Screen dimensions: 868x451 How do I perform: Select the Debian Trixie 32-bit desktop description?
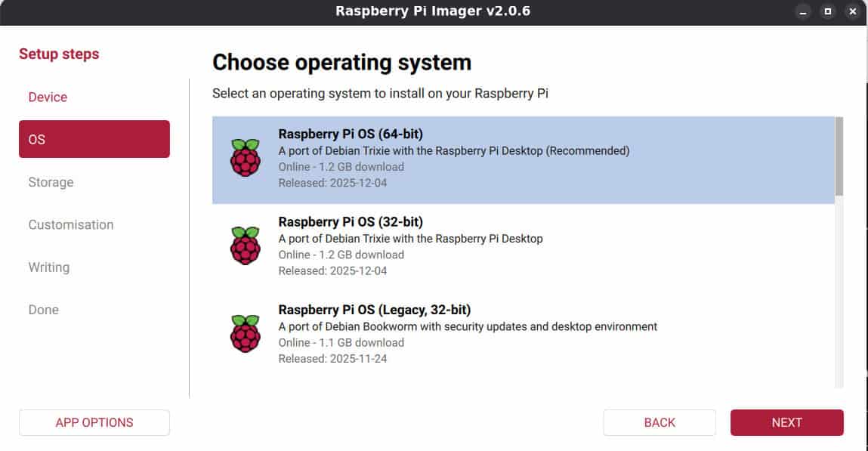pyautogui.click(x=410, y=238)
